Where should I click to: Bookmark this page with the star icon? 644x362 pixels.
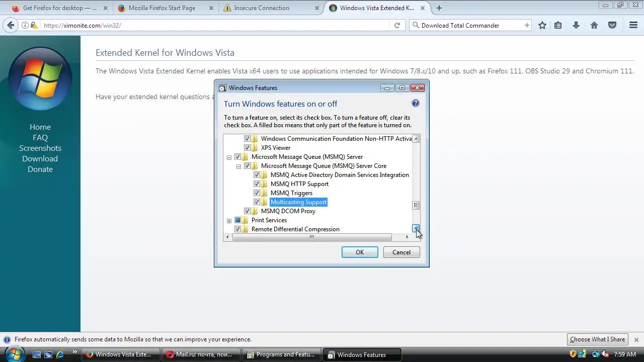542,25
